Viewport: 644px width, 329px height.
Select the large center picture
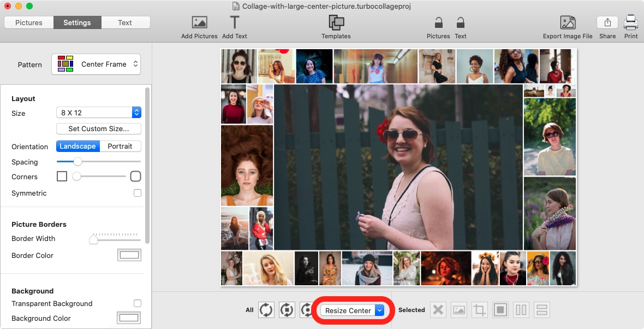click(398, 167)
